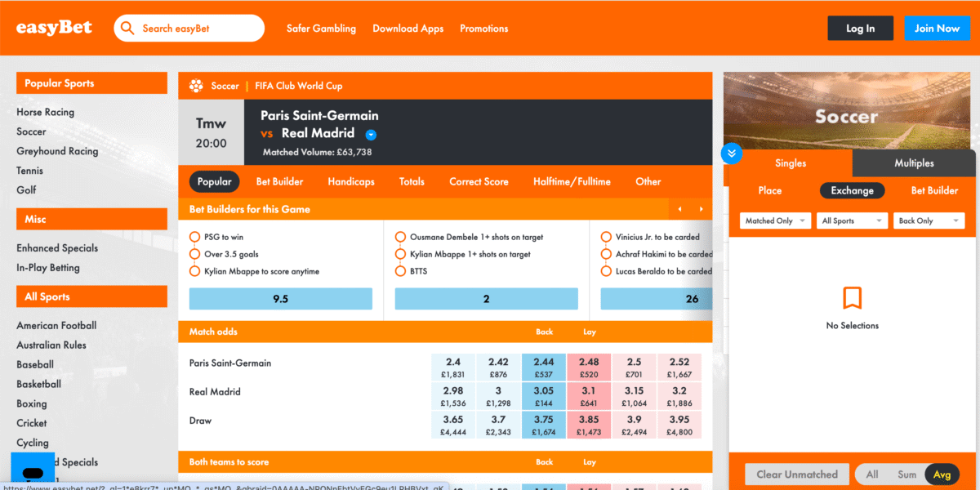Click the Clear Unmatched button
This screenshot has width=980, height=490.
click(797, 474)
